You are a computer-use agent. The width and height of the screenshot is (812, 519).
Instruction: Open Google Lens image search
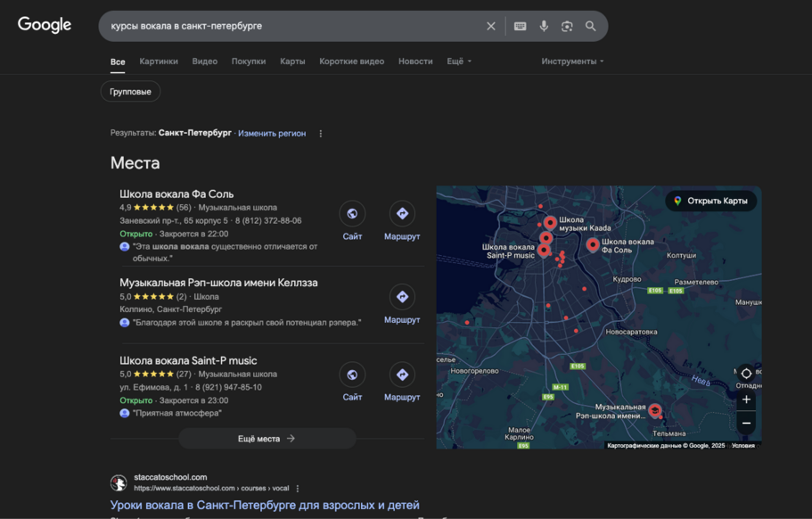click(x=567, y=26)
